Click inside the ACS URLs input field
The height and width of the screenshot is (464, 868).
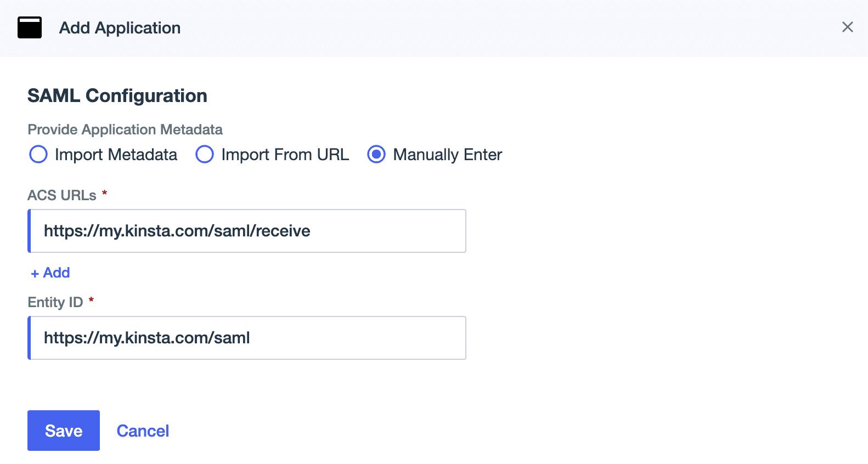click(246, 230)
